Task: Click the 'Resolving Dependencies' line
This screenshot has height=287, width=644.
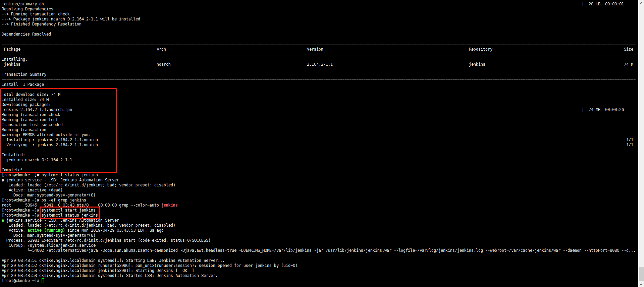Action: pyautogui.click(x=28, y=9)
